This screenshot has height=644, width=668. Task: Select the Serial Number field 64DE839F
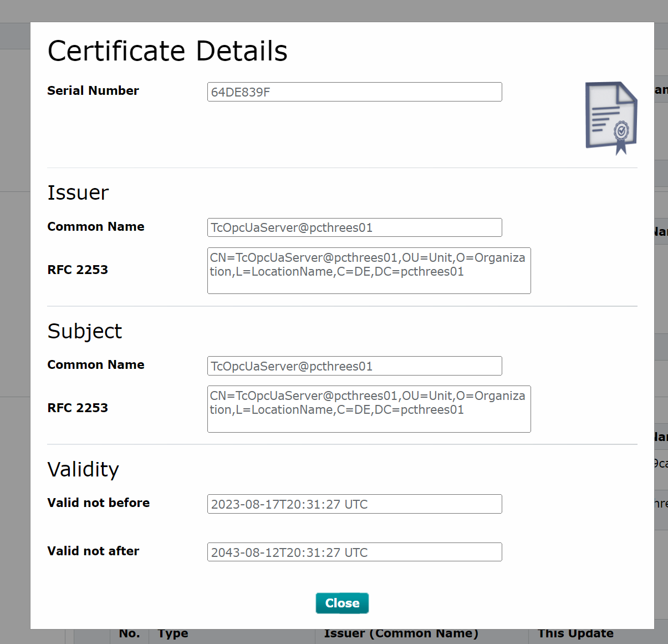(355, 92)
